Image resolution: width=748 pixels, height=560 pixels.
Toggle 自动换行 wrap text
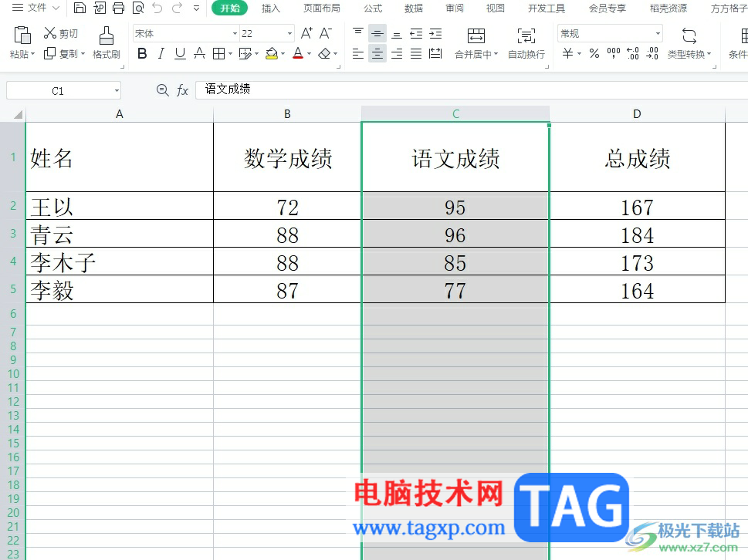[526, 43]
